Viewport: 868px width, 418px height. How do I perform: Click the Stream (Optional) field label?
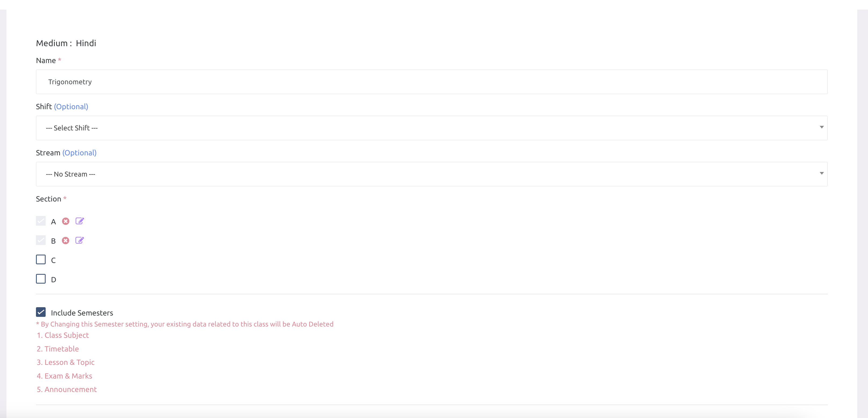pos(66,153)
